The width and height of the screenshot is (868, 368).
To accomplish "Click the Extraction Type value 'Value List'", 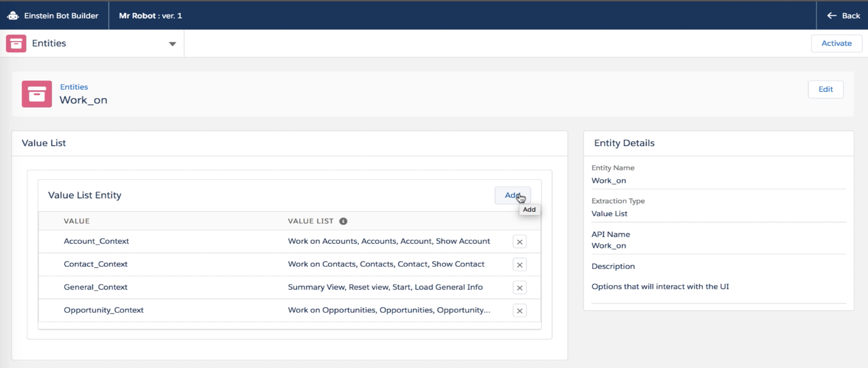I will pos(609,213).
